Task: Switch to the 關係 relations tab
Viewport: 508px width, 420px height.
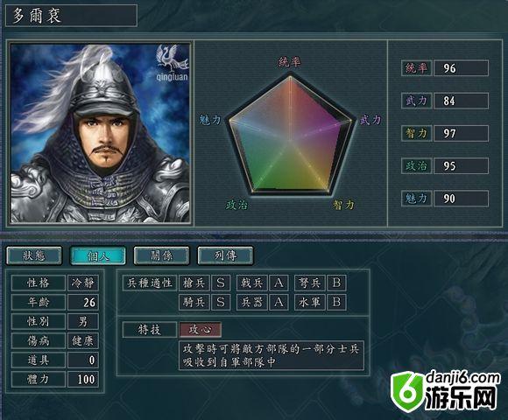Action: point(161,255)
